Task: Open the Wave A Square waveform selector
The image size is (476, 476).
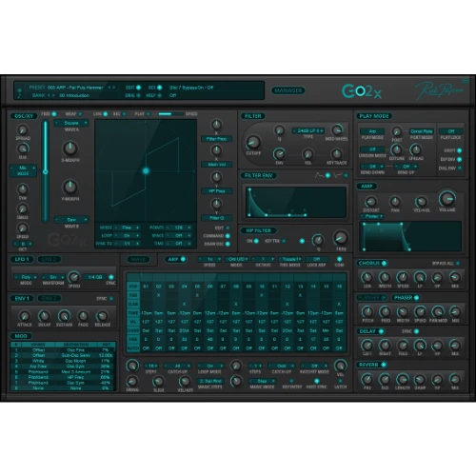Action: tap(71, 123)
